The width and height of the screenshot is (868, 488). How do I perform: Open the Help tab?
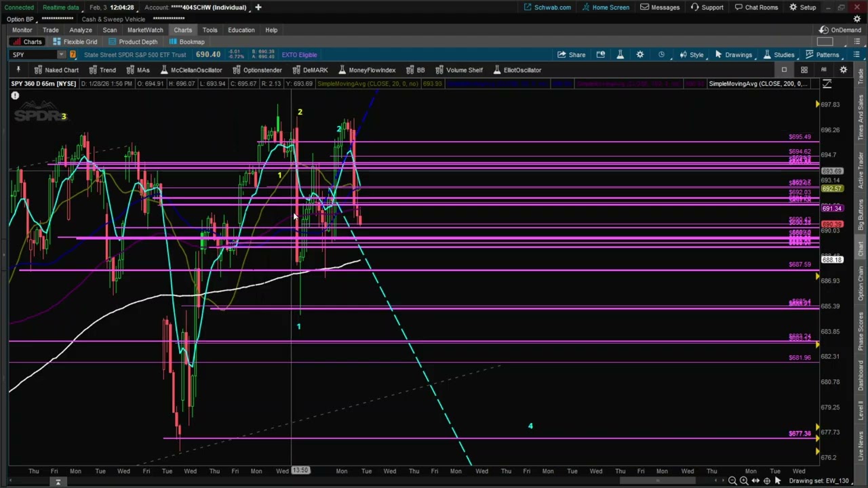(271, 30)
